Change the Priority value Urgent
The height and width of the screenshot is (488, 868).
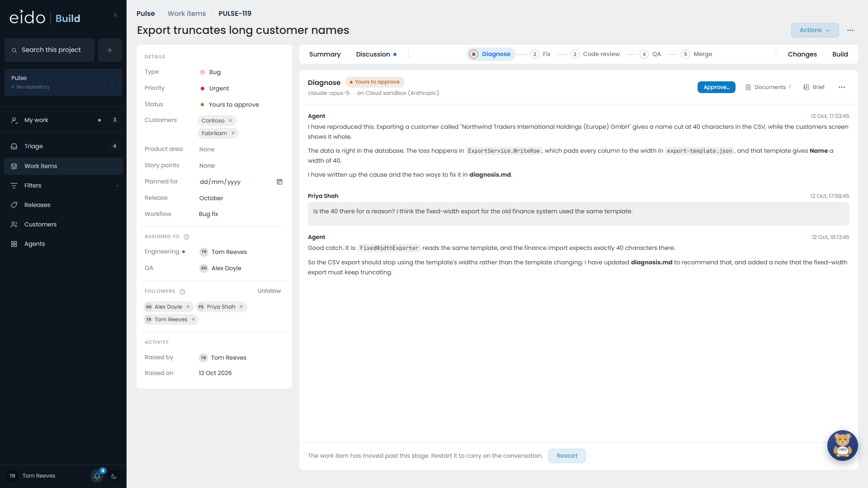[219, 89]
